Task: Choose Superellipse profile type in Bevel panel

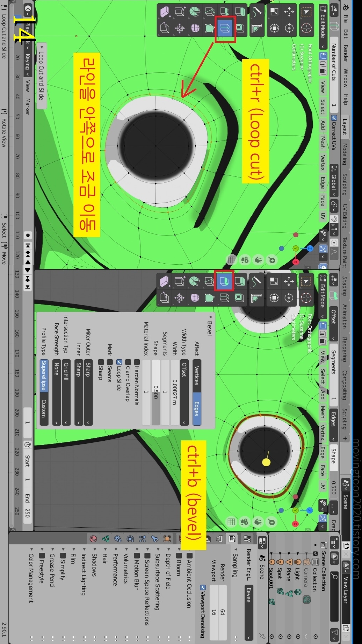Action: [44, 376]
